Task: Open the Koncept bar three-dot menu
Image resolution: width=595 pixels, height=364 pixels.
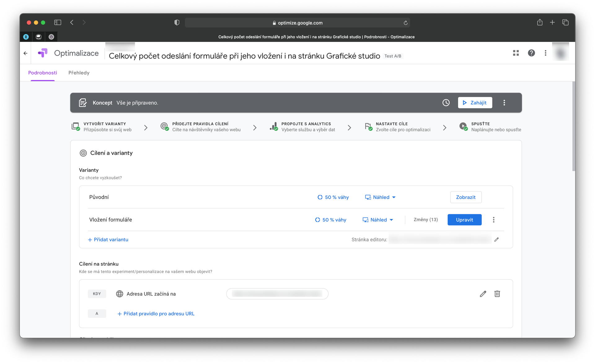Action: (x=504, y=103)
